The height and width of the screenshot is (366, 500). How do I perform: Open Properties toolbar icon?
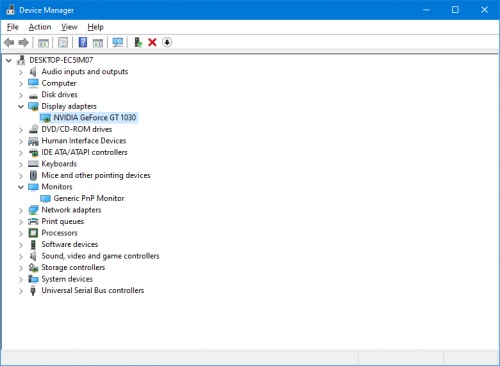[63, 42]
